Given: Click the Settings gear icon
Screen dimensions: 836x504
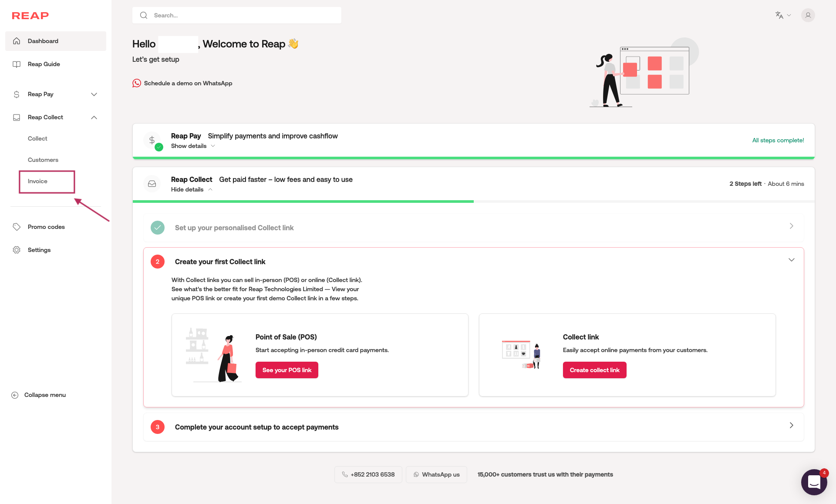Looking at the screenshot, I should [17, 250].
